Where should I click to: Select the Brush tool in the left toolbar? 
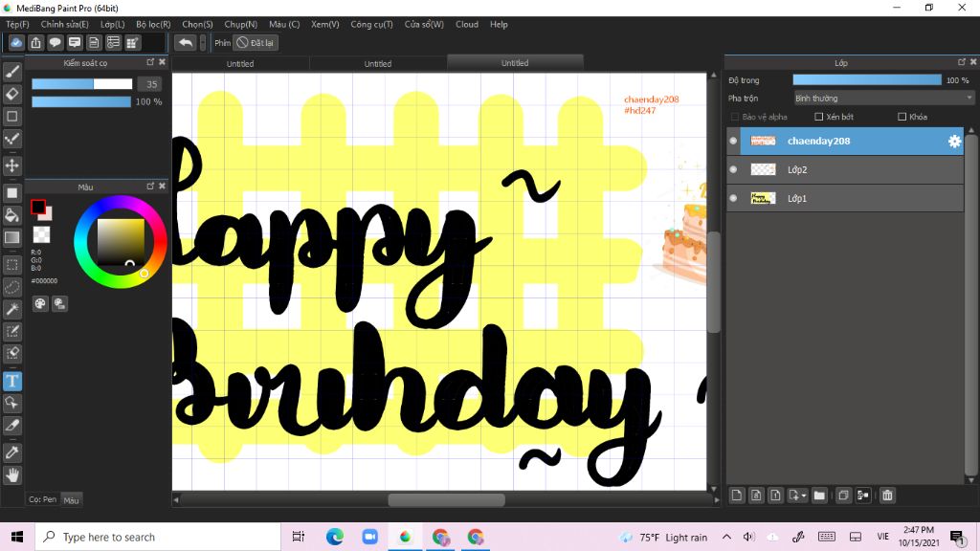pyautogui.click(x=11, y=72)
